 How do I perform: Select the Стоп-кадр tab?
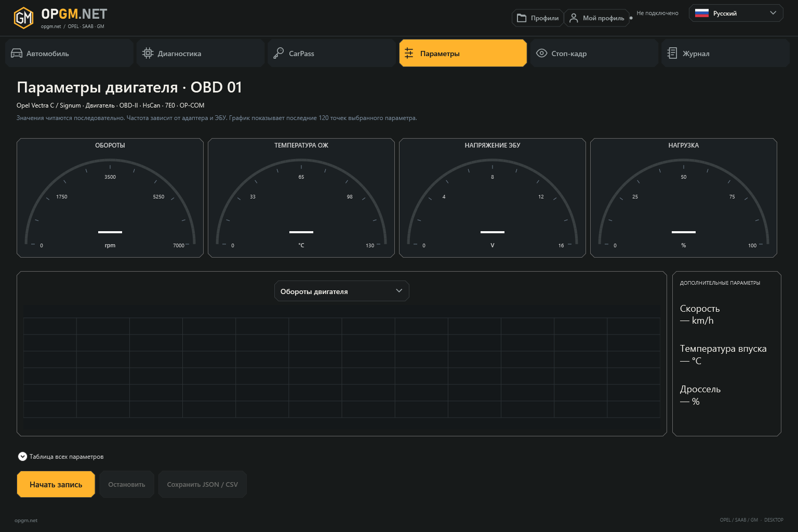pyautogui.click(x=594, y=53)
